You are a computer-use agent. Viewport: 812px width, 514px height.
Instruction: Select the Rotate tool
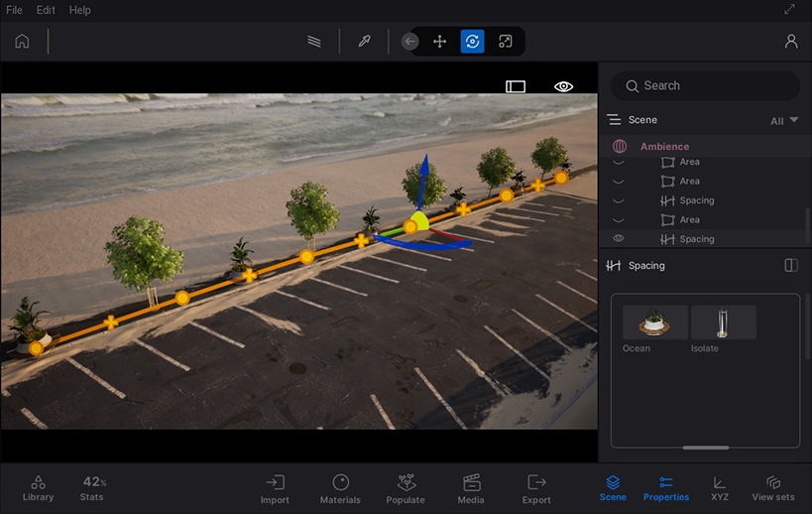click(x=472, y=42)
